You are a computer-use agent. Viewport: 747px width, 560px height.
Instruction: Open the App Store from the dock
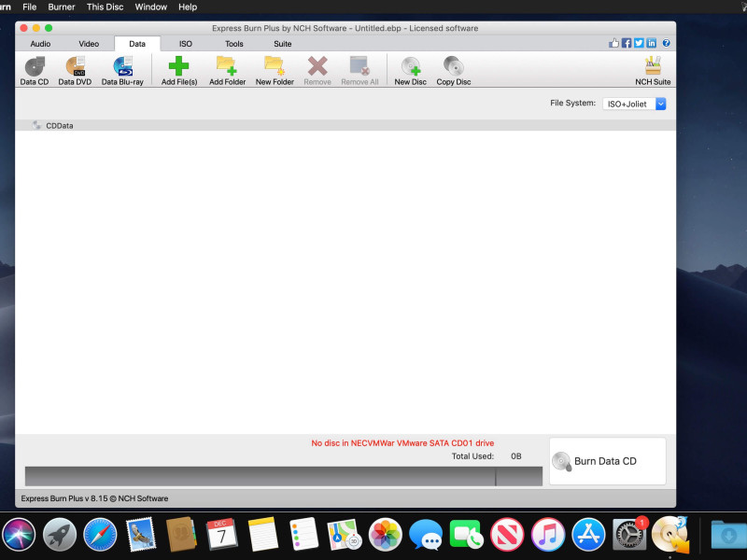[x=588, y=535]
